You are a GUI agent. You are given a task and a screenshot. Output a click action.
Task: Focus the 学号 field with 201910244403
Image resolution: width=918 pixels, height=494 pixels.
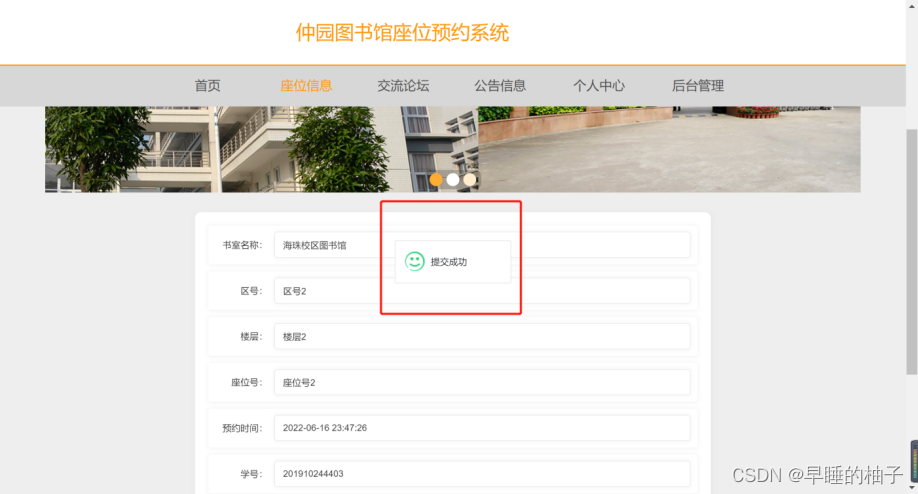point(482,474)
